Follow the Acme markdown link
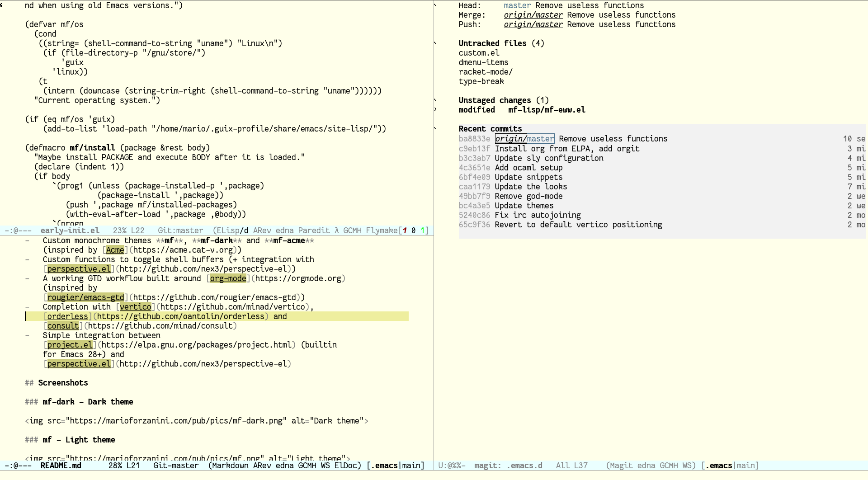Image resolution: width=868 pixels, height=480 pixels. pos(115,250)
